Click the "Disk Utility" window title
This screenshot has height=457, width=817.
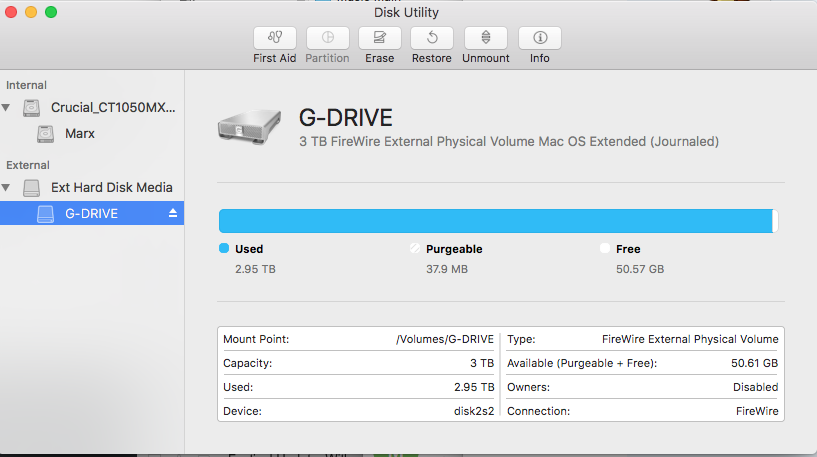pos(406,13)
